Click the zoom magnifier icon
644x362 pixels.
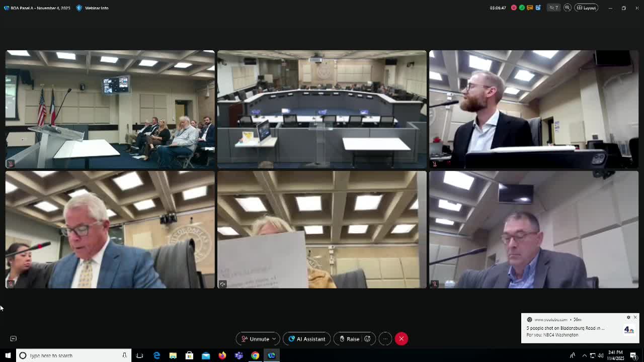tap(568, 8)
